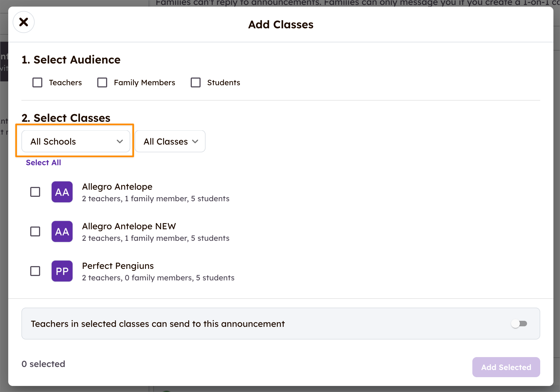Click the 0 selected counter
Viewport: 560px width, 392px height.
pyautogui.click(x=43, y=363)
